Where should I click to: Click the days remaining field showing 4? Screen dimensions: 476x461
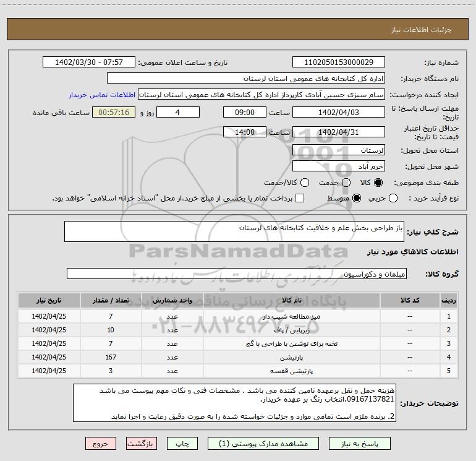(x=178, y=113)
